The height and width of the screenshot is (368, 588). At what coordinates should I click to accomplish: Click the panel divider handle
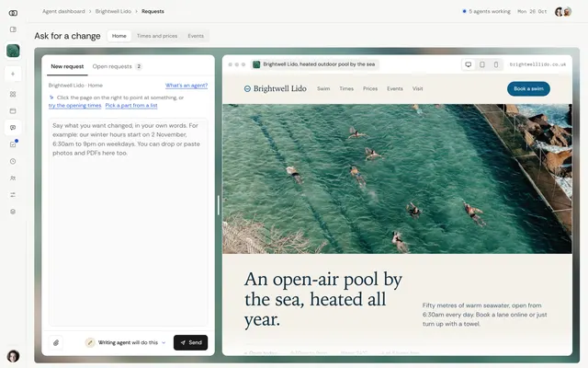pos(219,205)
